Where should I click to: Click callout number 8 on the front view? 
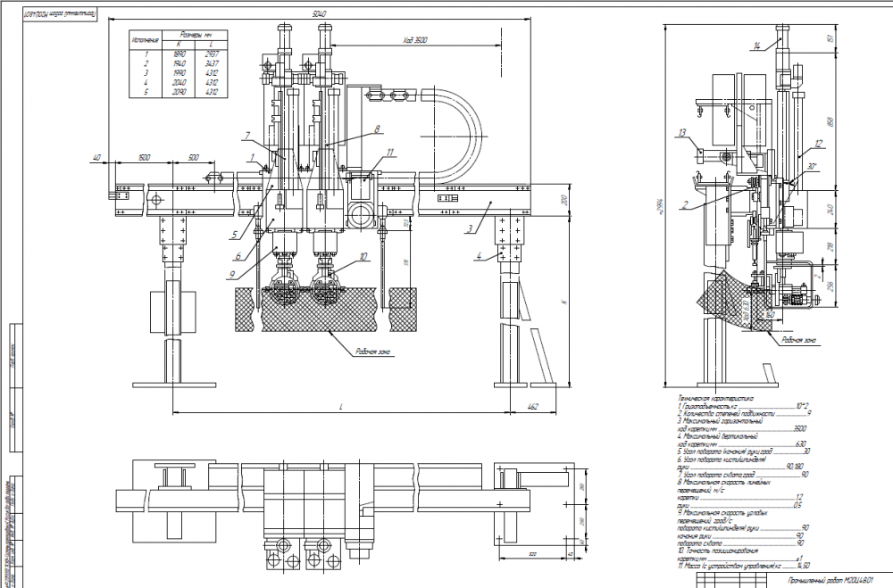click(377, 129)
